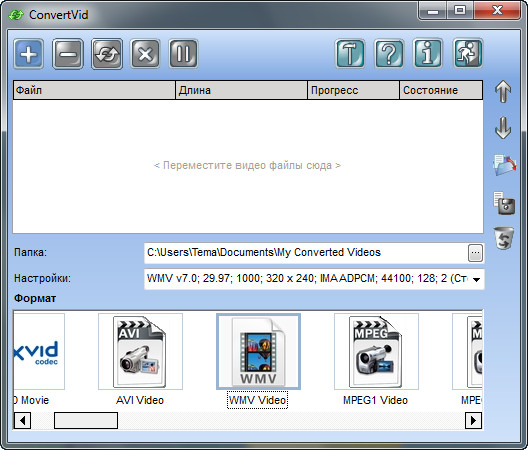Open help via the question mark icon
The width and height of the screenshot is (528, 450).
389,54
